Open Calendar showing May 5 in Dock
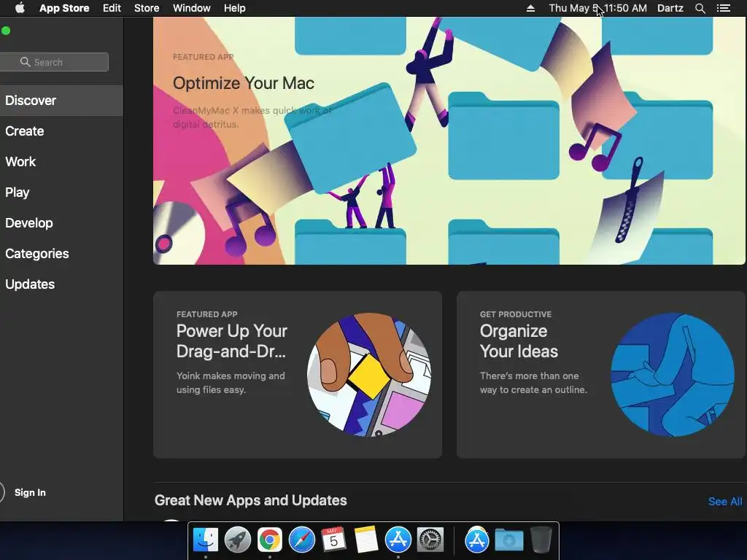 click(x=333, y=540)
